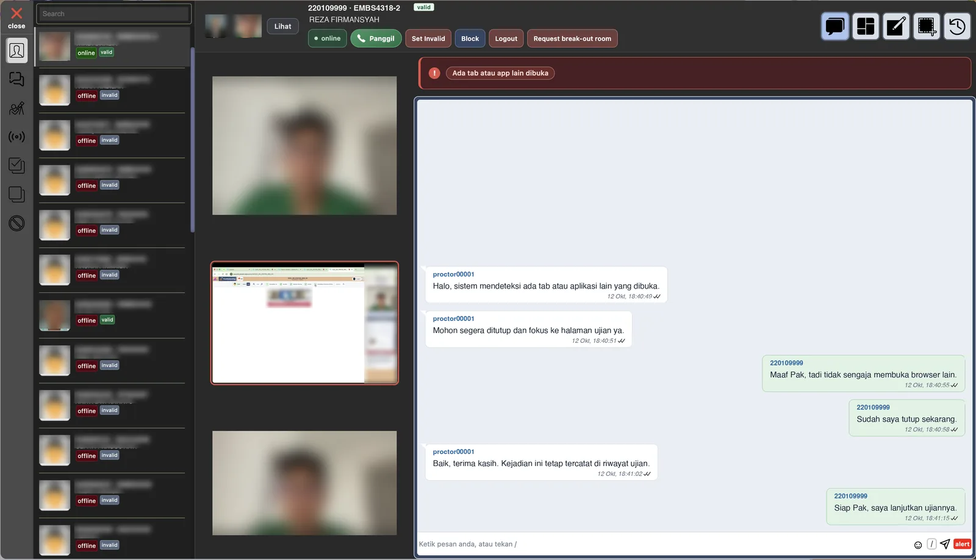Screen dimensions: 976x560
Task: Switch to the chat bubbles view button
Action: click(x=835, y=26)
